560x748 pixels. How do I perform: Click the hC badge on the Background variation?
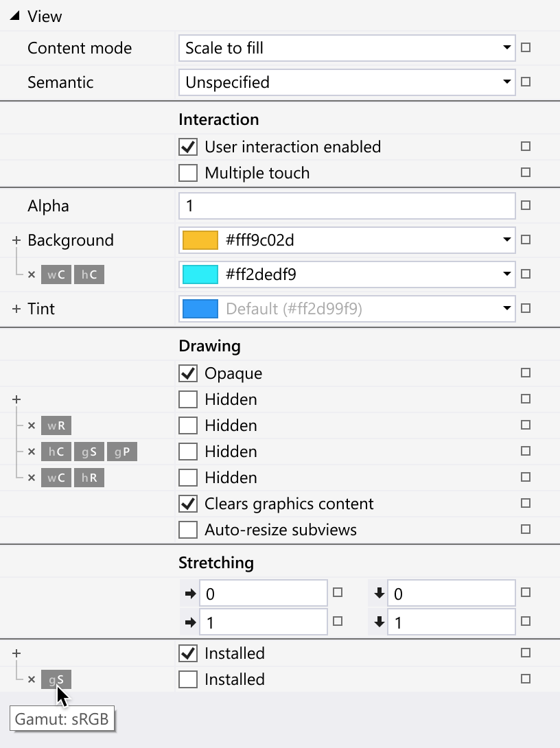pyautogui.click(x=89, y=274)
